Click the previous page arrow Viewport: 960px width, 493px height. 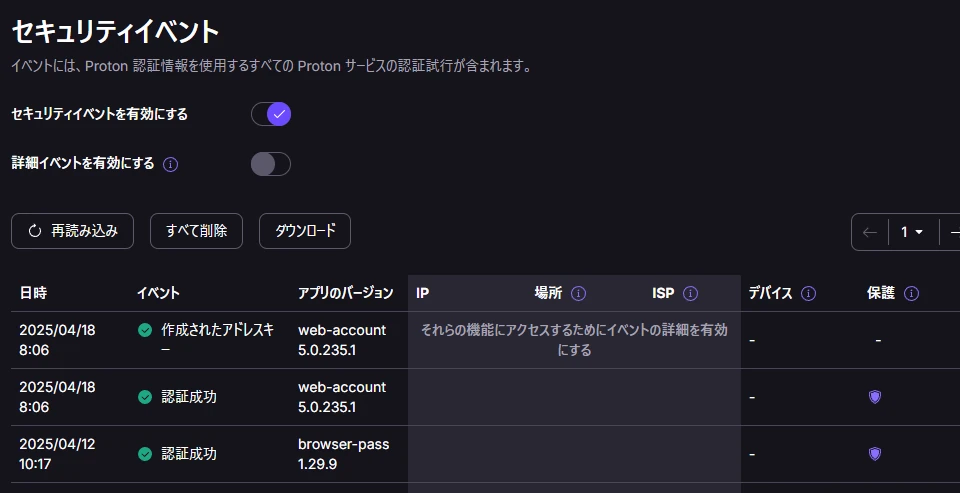pyautogui.click(x=870, y=231)
